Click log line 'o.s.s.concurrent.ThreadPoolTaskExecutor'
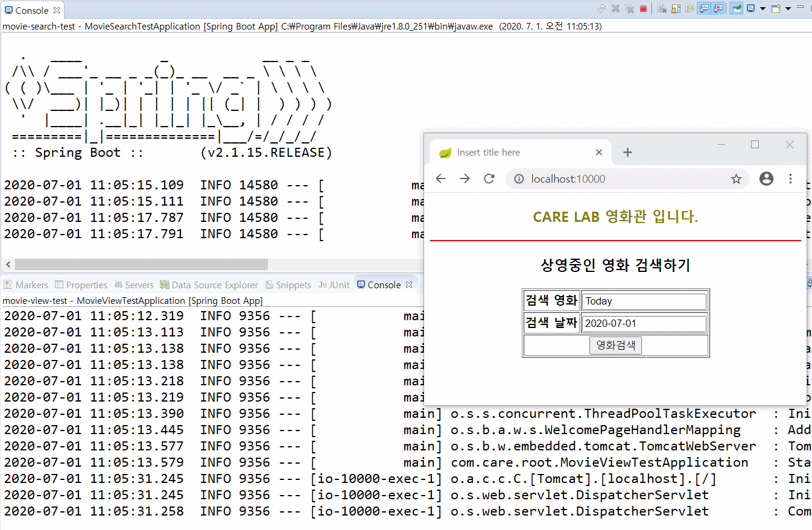This screenshot has height=530, width=812. point(603,414)
